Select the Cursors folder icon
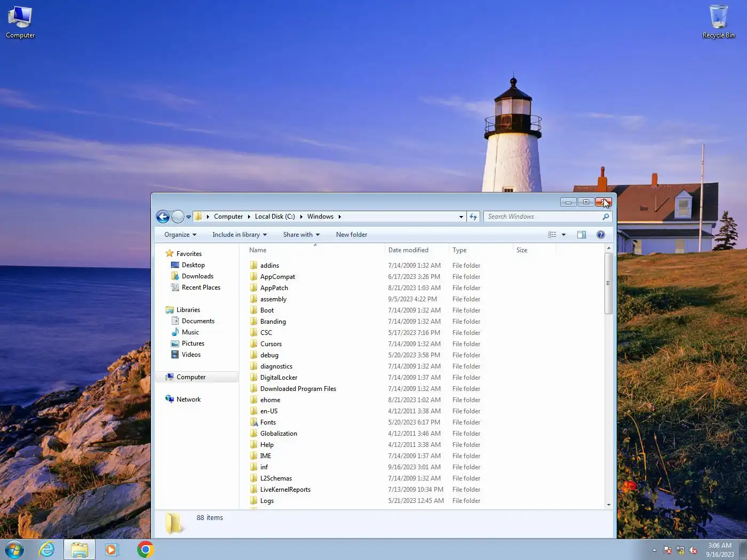Viewport: 747px width, 560px height. (253, 343)
